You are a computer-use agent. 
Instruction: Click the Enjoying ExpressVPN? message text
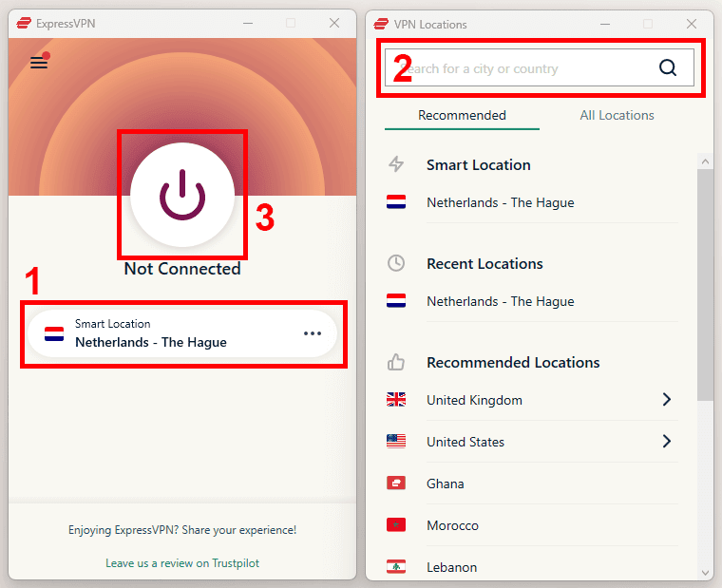tap(182, 530)
